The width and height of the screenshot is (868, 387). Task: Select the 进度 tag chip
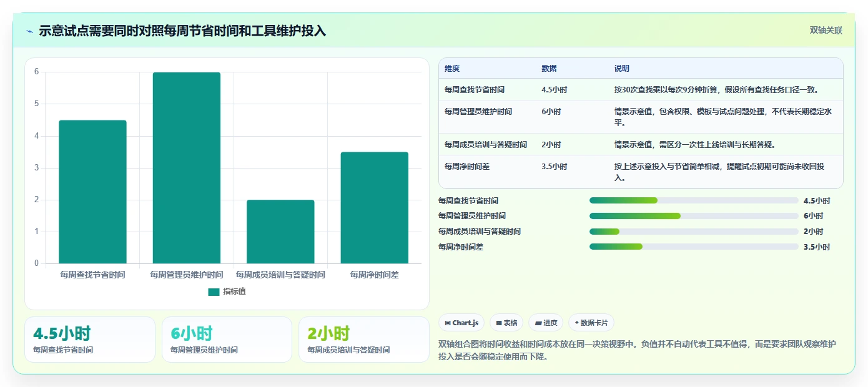pos(546,323)
